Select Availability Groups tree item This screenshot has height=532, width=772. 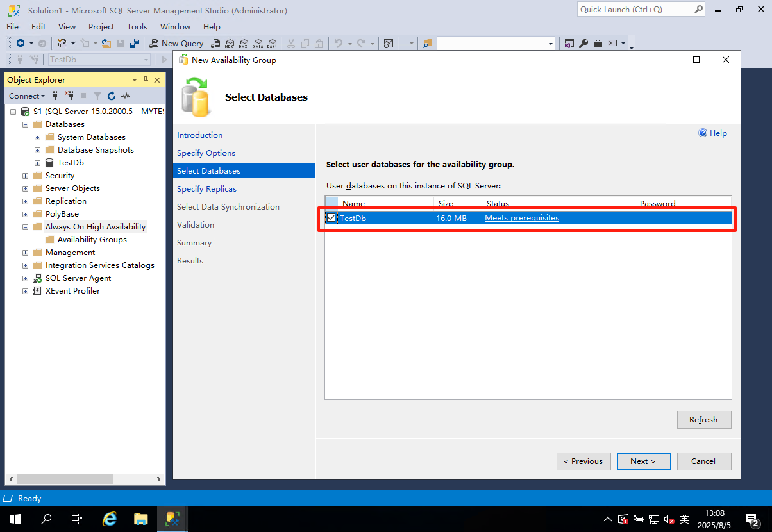(x=92, y=240)
